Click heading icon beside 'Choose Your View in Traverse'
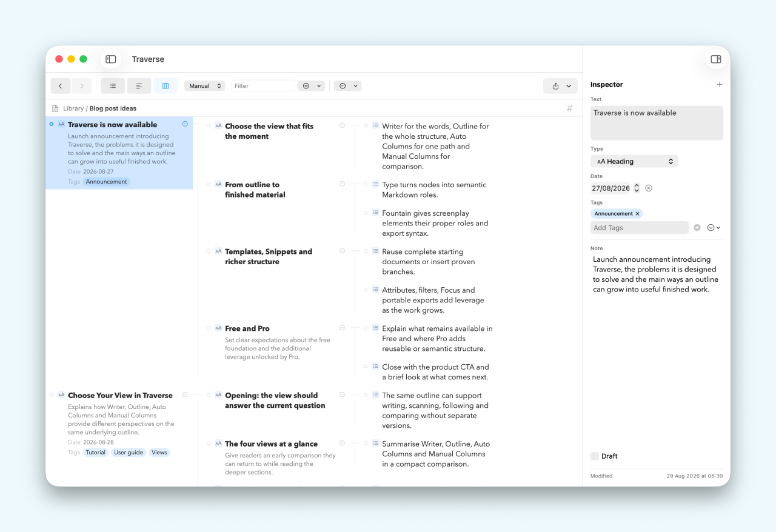The image size is (776, 532). pyautogui.click(x=61, y=395)
